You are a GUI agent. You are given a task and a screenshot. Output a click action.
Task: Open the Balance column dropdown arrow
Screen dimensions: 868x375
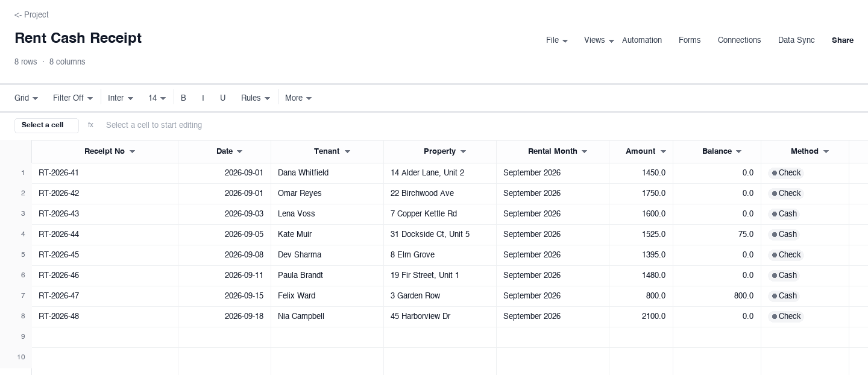(739, 152)
